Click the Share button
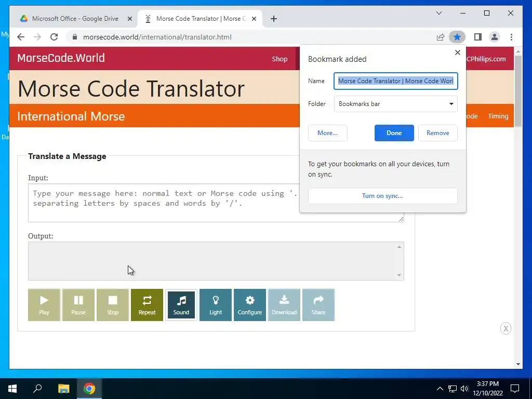 pyautogui.click(x=318, y=304)
